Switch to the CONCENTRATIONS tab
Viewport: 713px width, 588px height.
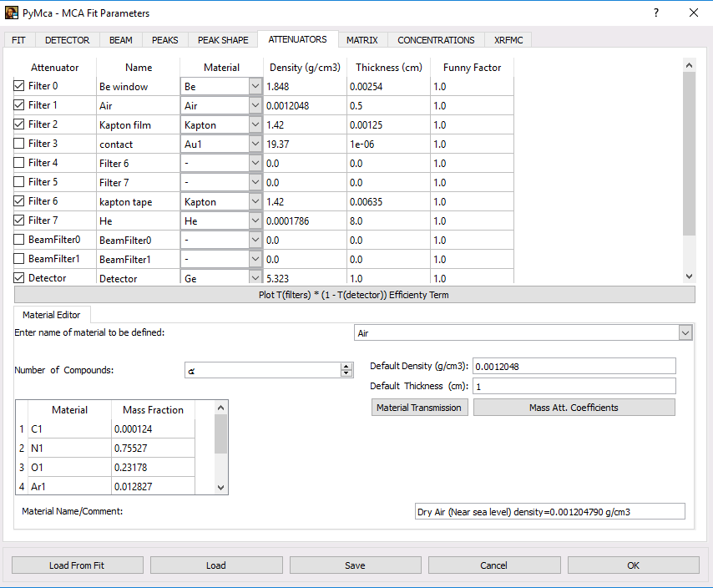click(436, 40)
